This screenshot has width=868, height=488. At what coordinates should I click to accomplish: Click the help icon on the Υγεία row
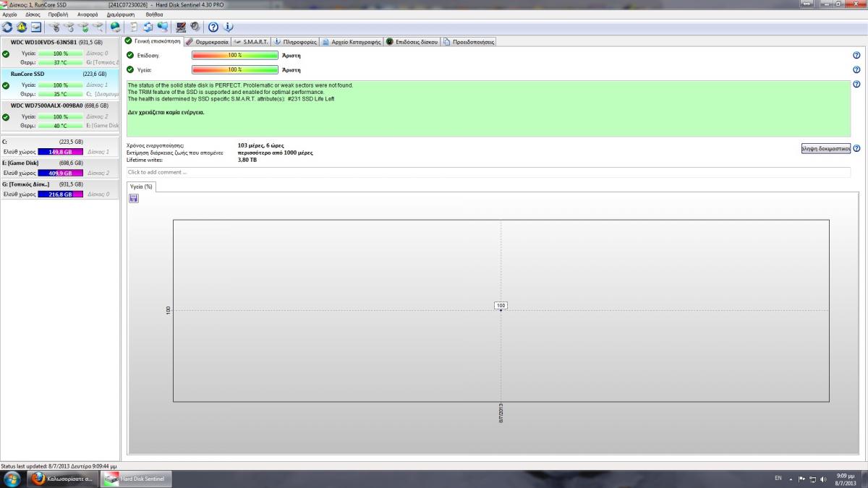[x=856, y=70]
